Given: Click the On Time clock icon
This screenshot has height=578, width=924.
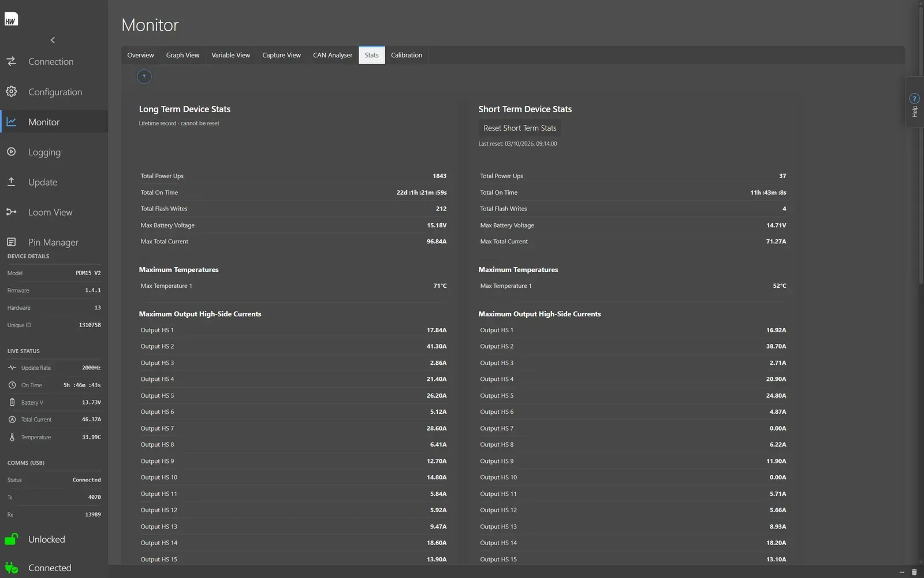Looking at the screenshot, I should tap(12, 385).
